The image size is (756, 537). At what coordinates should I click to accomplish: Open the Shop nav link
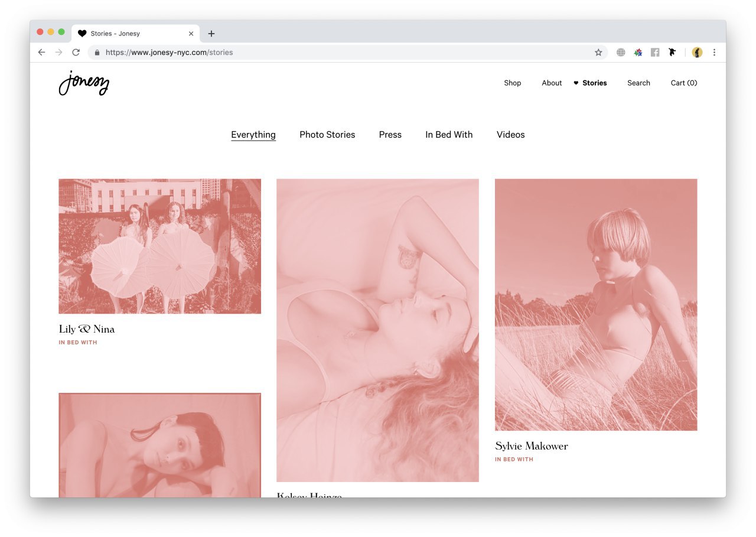click(x=513, y=83)
